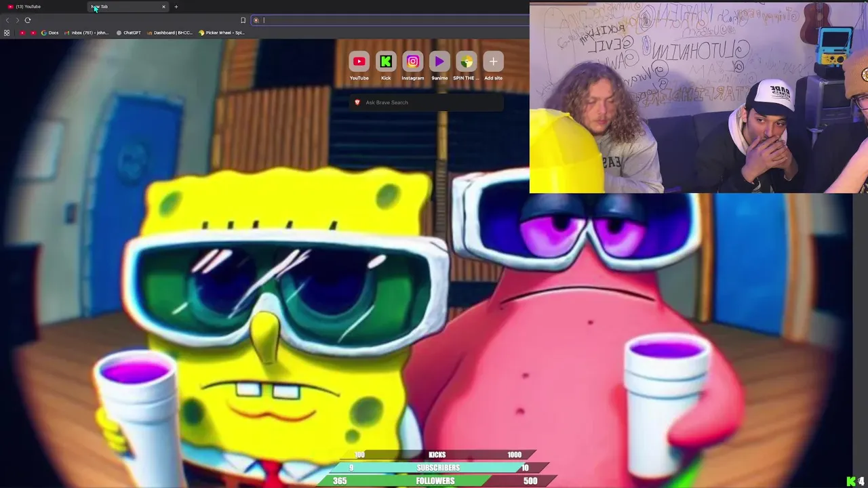Image resolution: width=868 pixels, height=488 pixels.
Task: Reload the page
Action: [28, 20]
